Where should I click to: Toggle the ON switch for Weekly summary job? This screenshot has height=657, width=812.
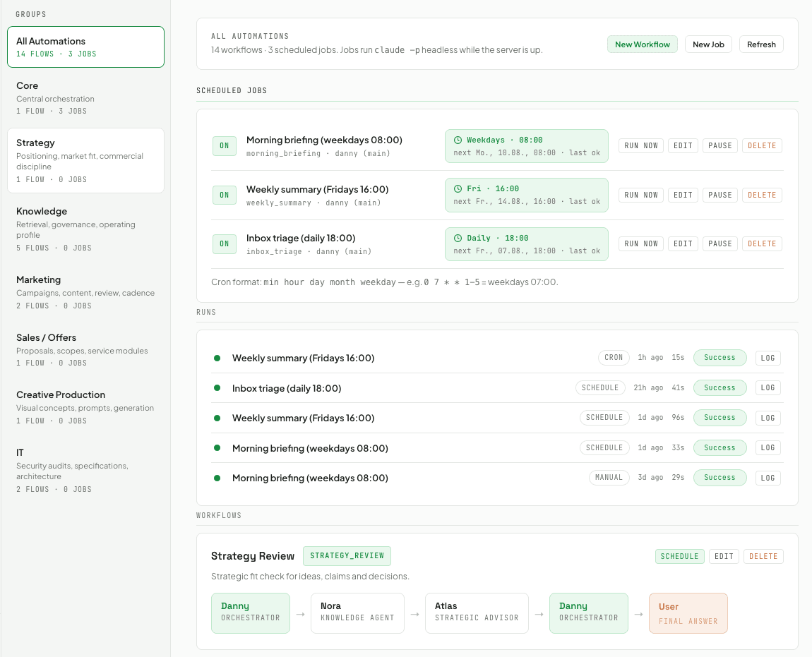click(225, 195)
